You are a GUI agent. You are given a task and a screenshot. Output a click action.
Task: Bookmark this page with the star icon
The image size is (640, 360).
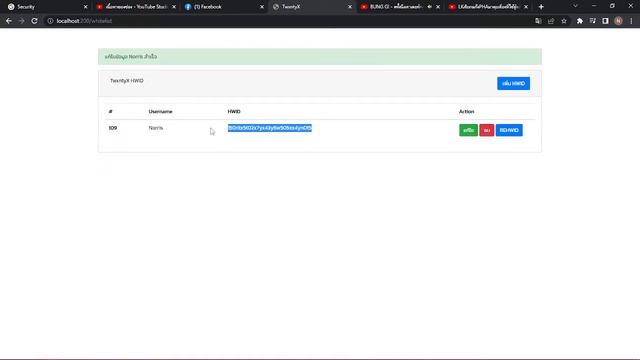point(564,21)
